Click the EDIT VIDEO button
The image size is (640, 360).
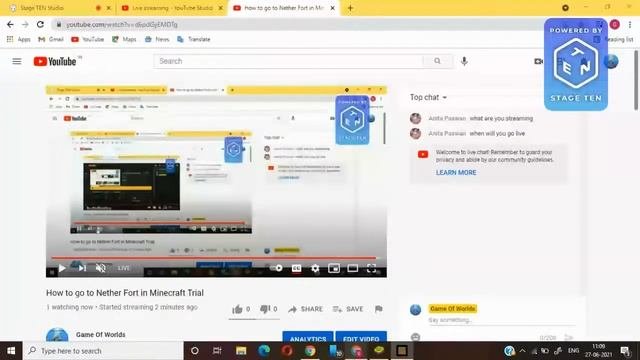(361, 337)
